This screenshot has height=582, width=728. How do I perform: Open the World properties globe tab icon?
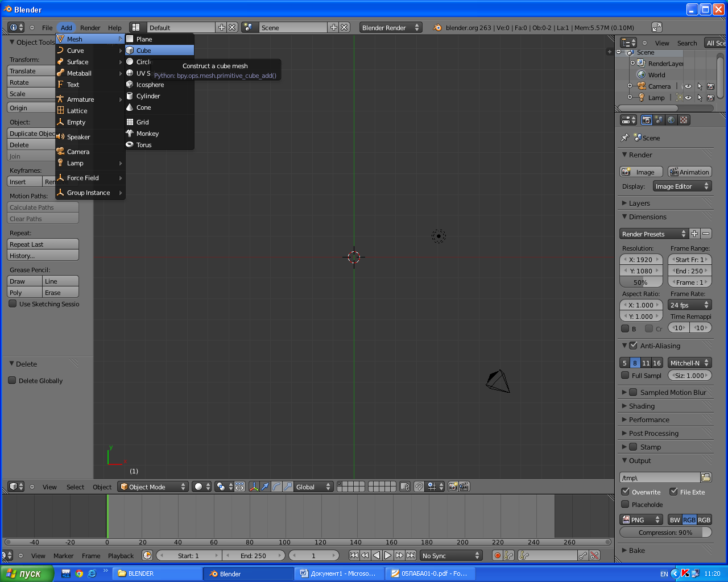(x=671, y=120)
